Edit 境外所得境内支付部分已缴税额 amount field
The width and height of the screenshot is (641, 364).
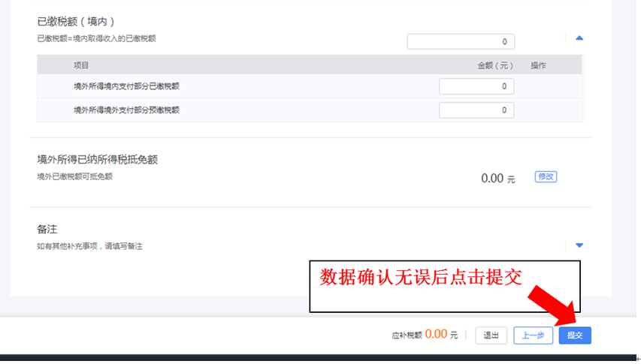click(476, 86)
